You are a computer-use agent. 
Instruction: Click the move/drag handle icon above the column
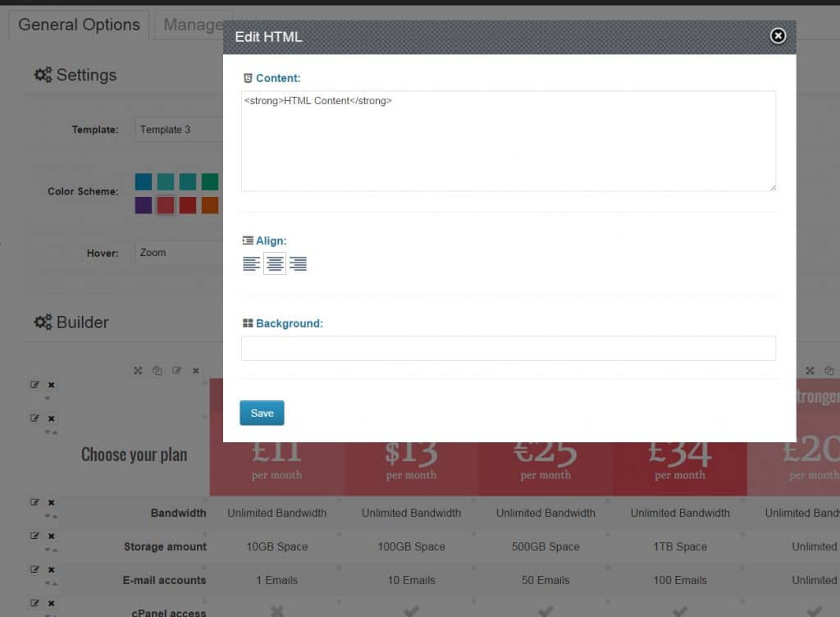tap(138, 370)
